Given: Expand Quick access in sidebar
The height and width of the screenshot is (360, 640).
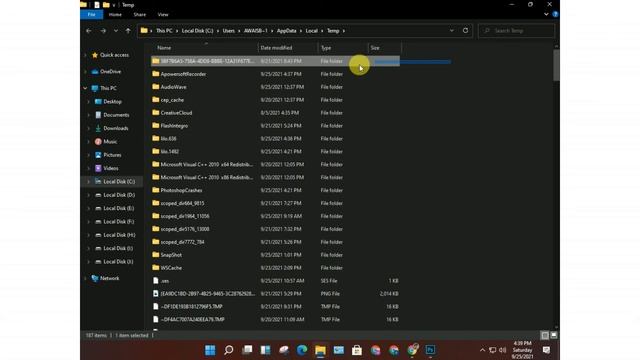Looking at the screenshot, I should (85, 55).
